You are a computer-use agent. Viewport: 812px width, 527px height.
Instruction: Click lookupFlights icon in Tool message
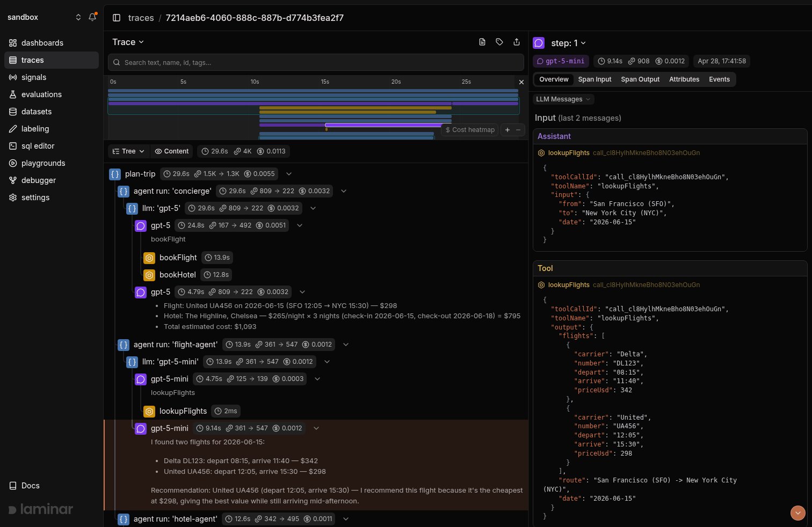(541, 285)
